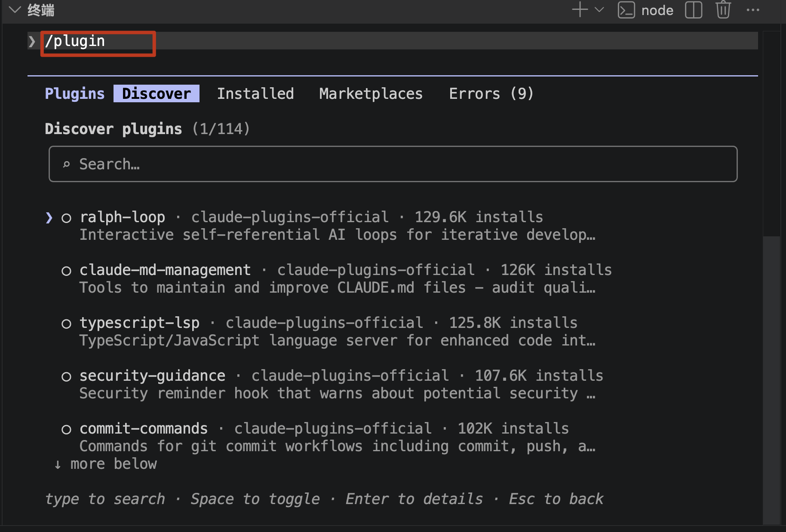Click the 107.6K installs count

coord(539,376)
